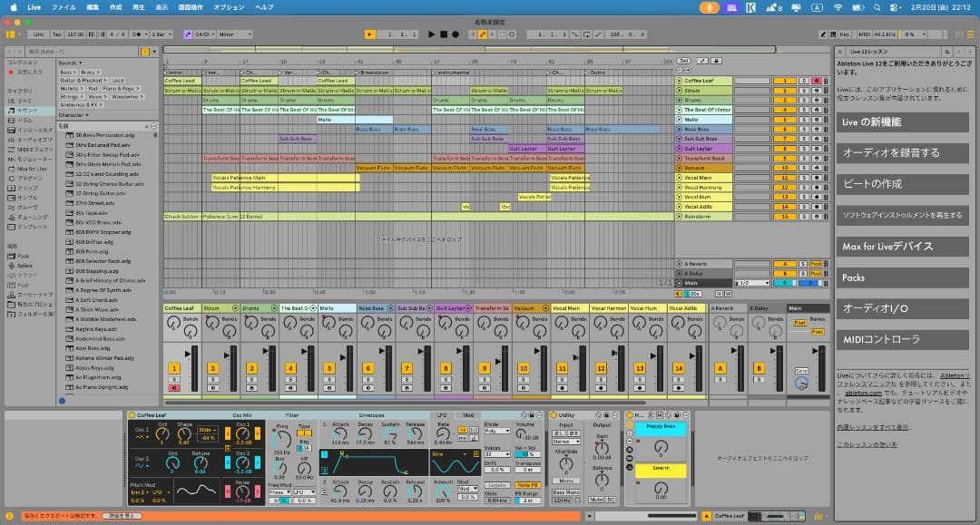Open the ableton.com link in lessons
This screenshot has width=980, height=525.
[863, 394]
